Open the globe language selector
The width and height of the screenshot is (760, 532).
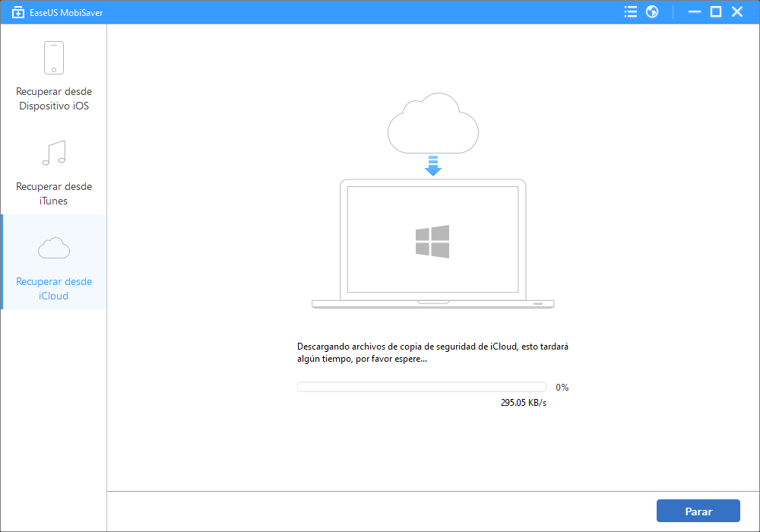click(x=652, y=12)
